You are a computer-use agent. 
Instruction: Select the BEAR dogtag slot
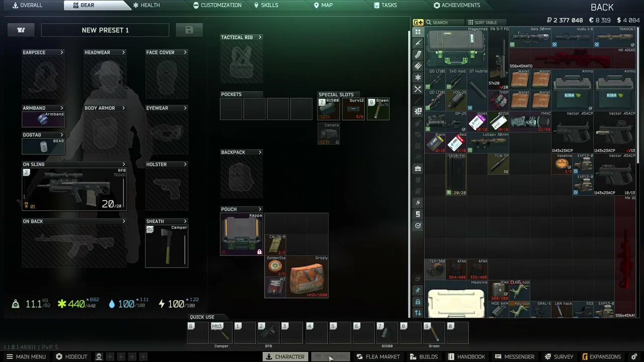pos(43,146)
